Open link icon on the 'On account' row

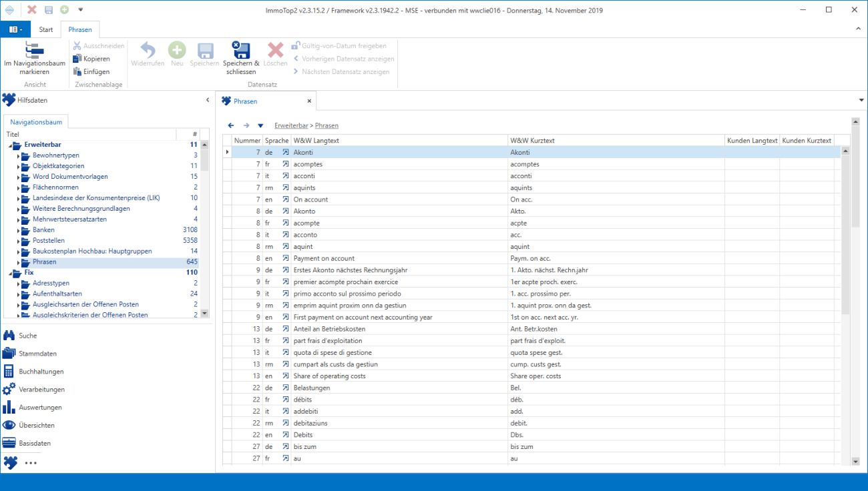[x=286, y=199]
